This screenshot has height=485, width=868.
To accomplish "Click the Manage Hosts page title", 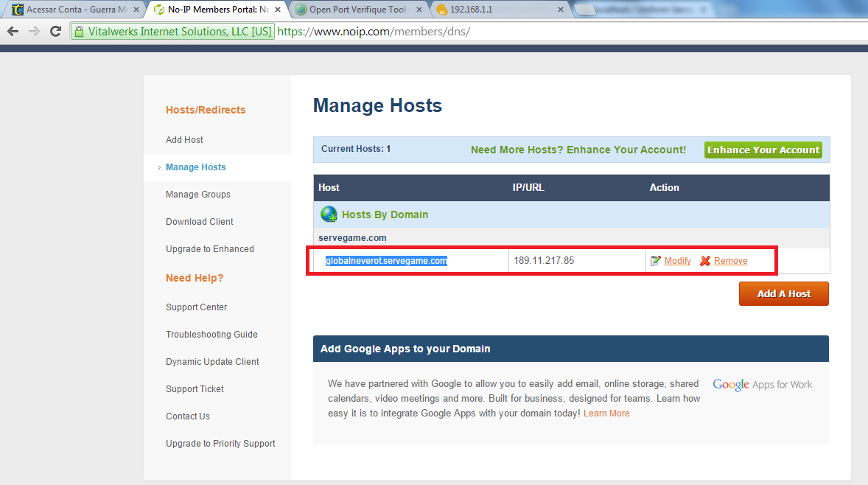I will pos(377,105).
